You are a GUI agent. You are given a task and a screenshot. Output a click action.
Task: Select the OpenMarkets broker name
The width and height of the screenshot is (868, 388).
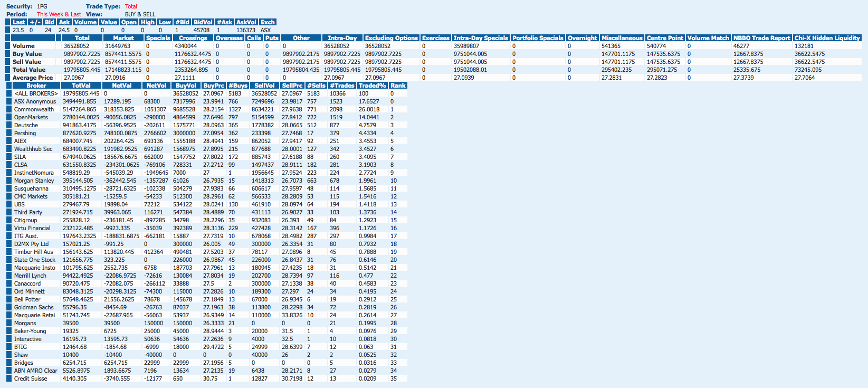[31, 117]
